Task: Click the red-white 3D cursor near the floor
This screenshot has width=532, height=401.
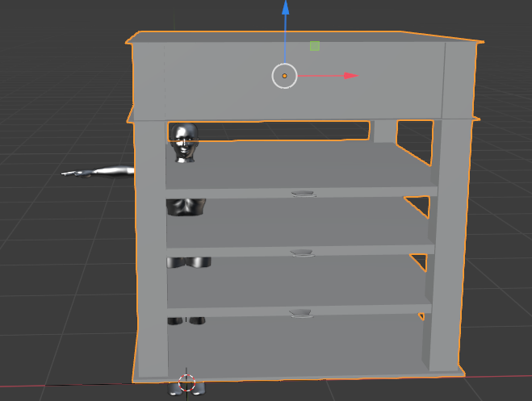Action: [x=186, y=382]
